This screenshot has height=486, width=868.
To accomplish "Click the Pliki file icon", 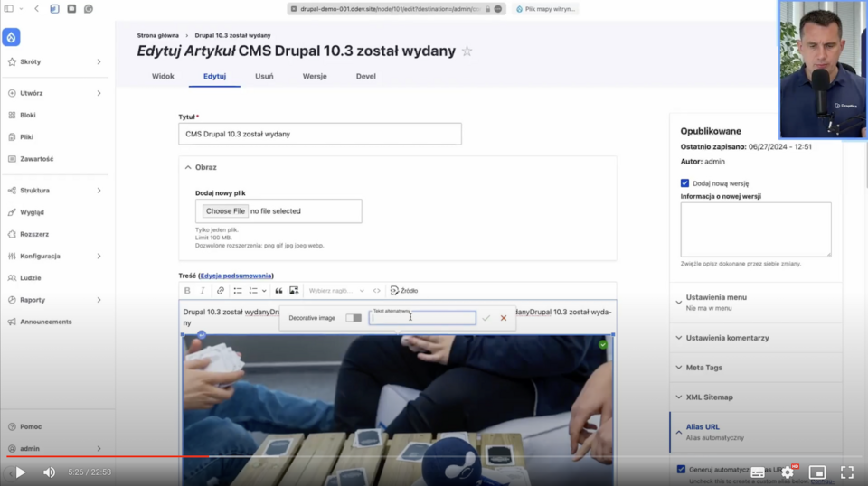I will click(12, 137).
